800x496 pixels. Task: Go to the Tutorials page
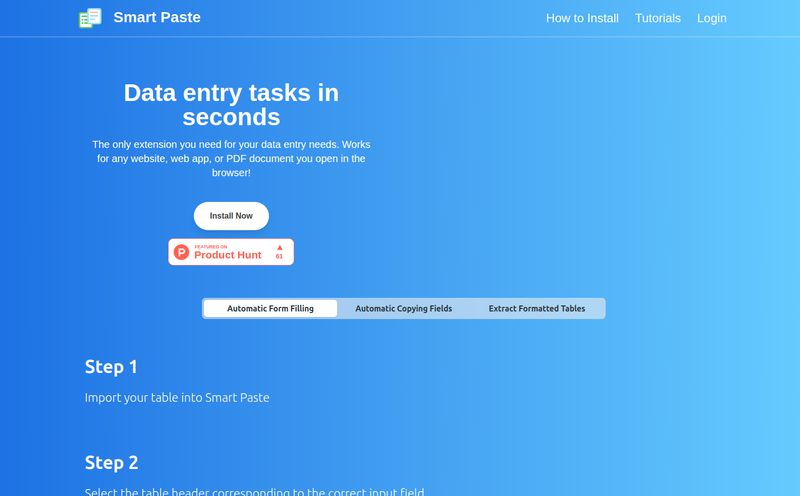coord(658,18)
